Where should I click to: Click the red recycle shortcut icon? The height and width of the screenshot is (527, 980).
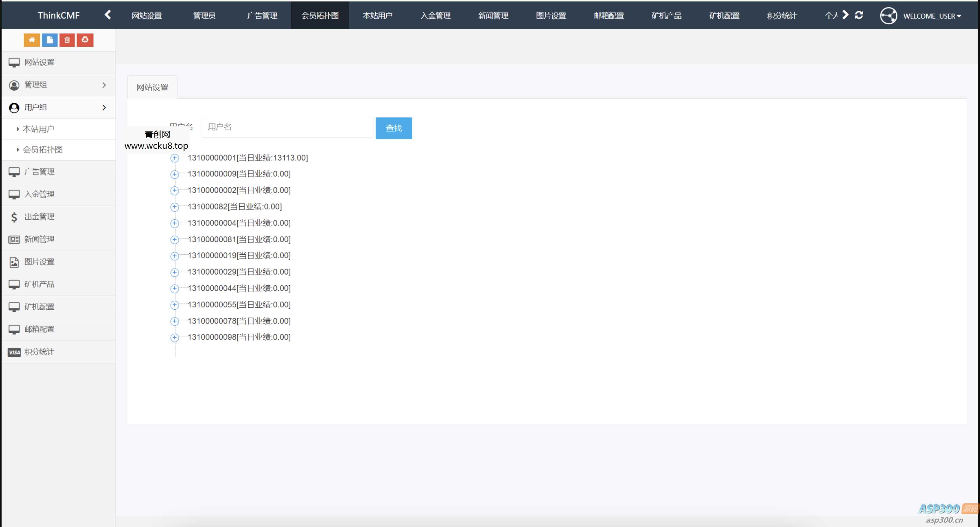pos(85,40)
